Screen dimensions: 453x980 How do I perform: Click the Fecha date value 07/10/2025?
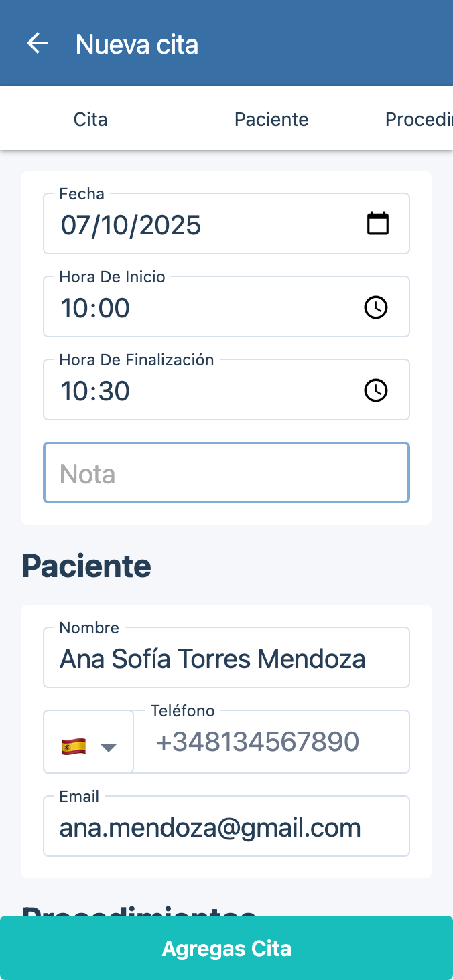tap(131, 225)
